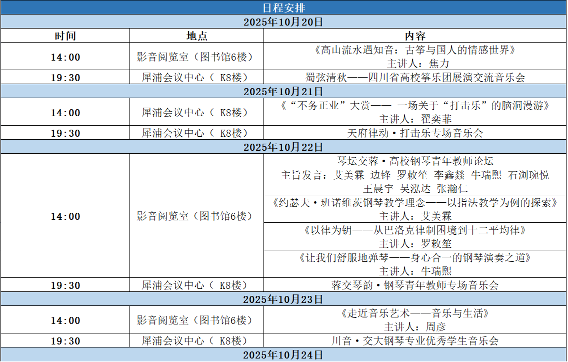Select the 《"不务正业"大赏》 percussion lecture title

(x=415, y=105)
